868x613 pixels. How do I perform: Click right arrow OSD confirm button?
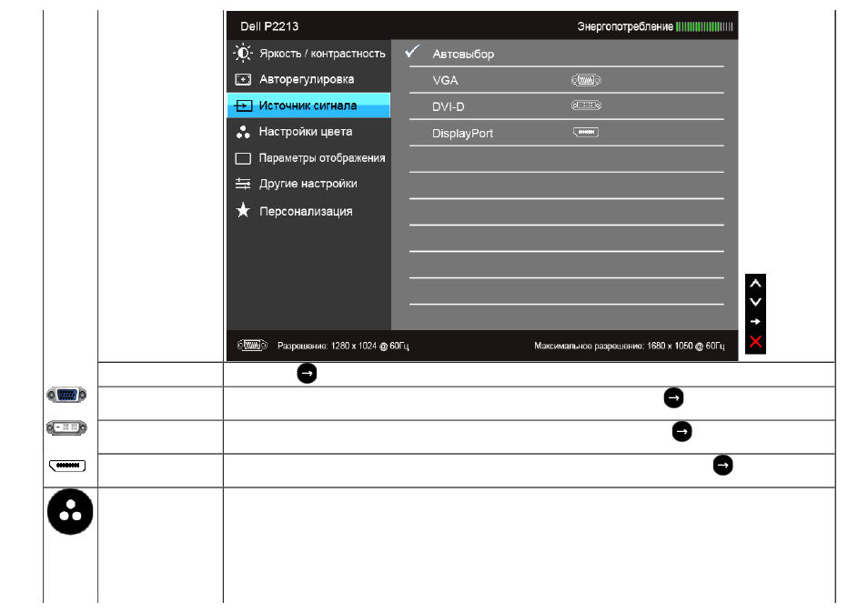point(755,321)
